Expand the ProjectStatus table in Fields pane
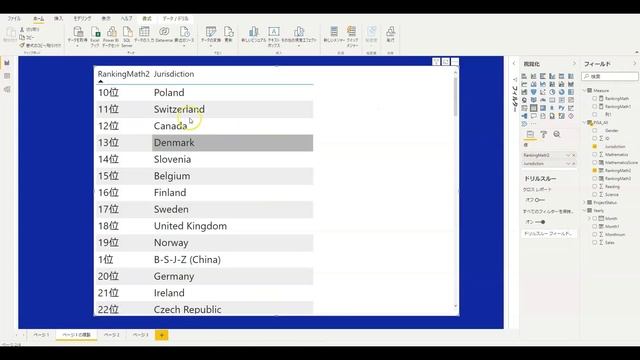This screenshot has height=360, width=640. 584,202
